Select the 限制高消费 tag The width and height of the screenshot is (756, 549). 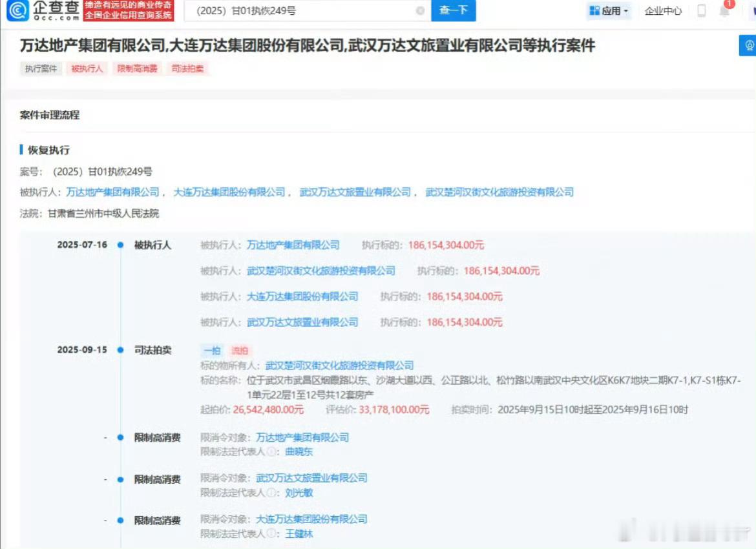138,68
